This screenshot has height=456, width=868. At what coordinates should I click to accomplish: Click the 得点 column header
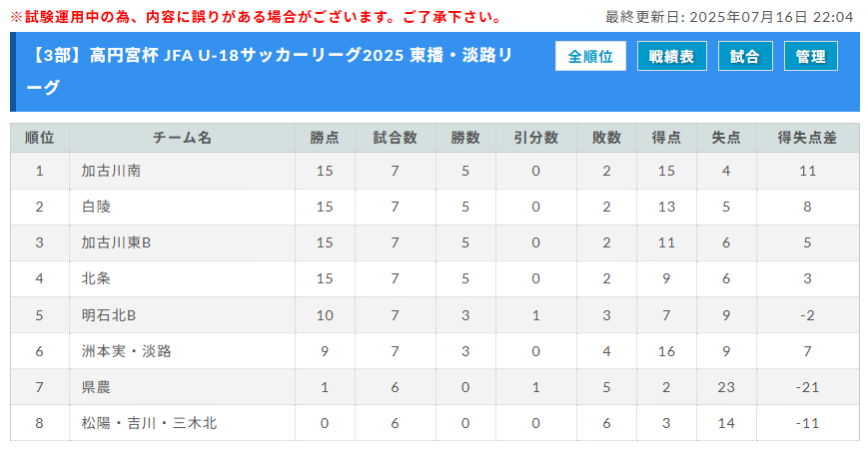[666, 138]
